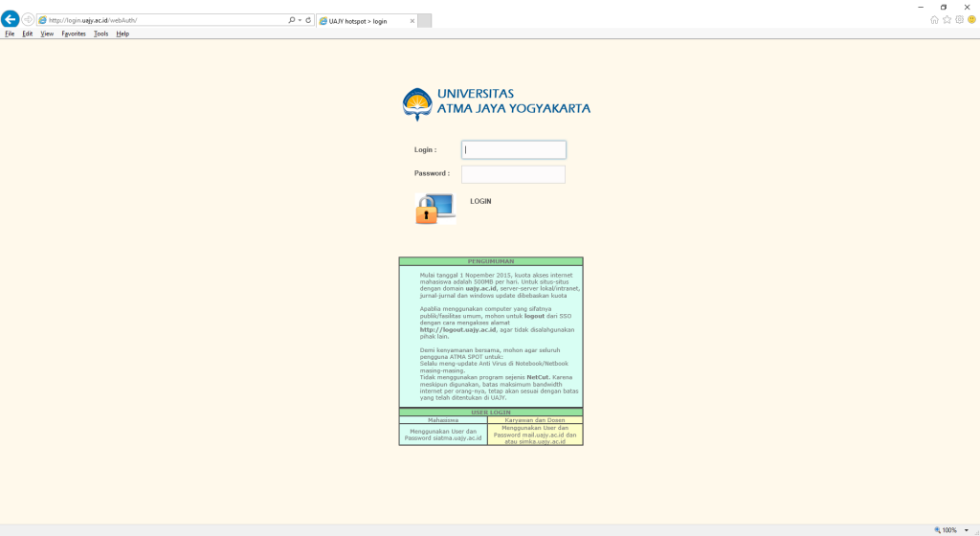Open Favorites star icon
The image size is (980, 536).
[947, 19]
